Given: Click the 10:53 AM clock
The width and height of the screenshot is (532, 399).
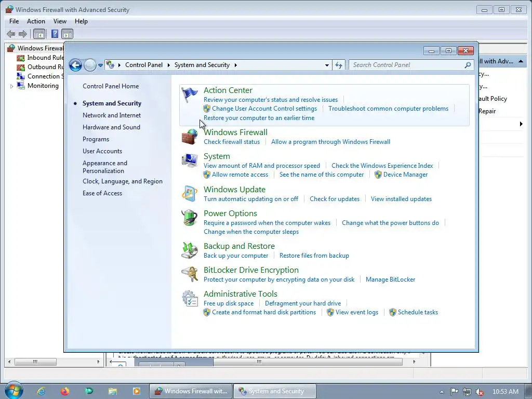Looking at the screenshot, I should pos(505,392).
